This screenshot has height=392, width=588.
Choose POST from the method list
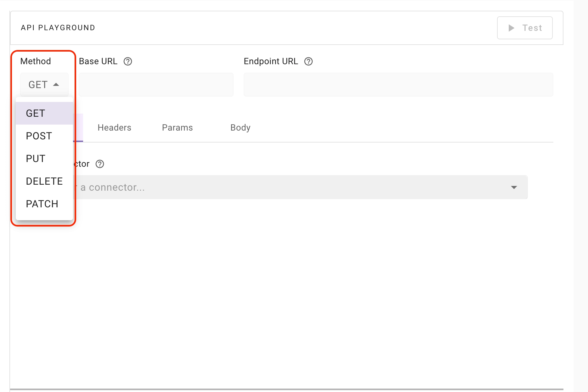click(44, 136)
